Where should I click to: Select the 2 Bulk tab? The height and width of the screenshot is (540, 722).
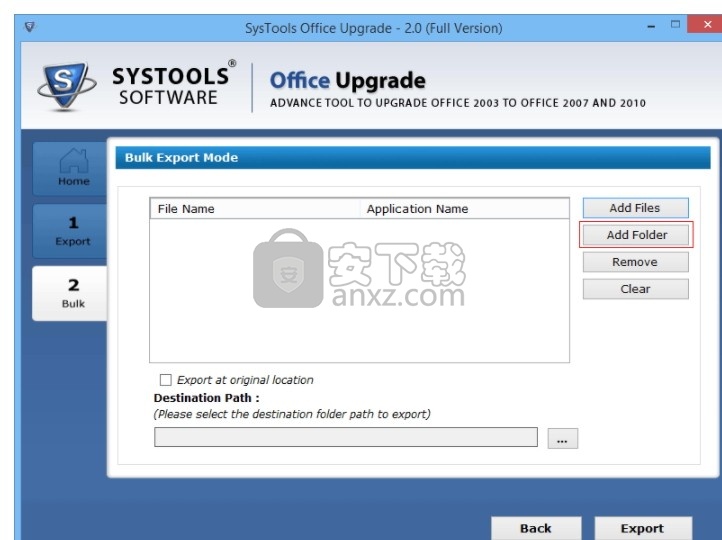pyautogui.click(x=70, y=293)
